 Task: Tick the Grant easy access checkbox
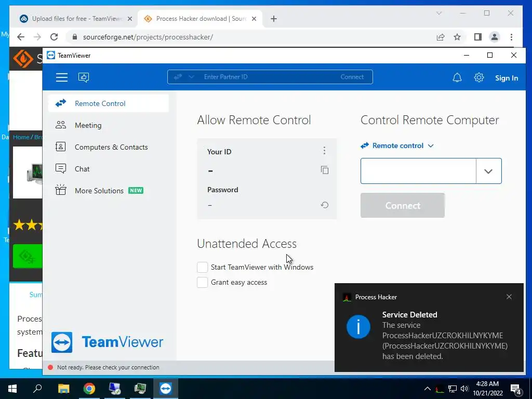(x=202, y=282)
